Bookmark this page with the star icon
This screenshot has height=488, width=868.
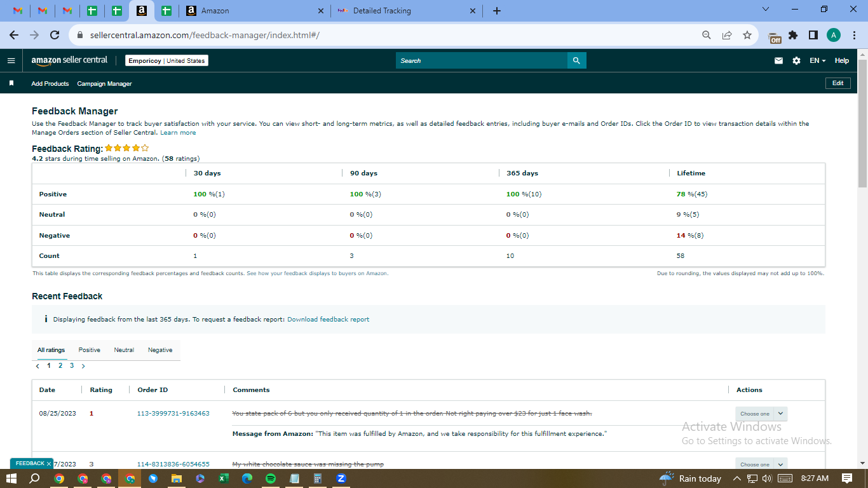click(x=747, y=35)
